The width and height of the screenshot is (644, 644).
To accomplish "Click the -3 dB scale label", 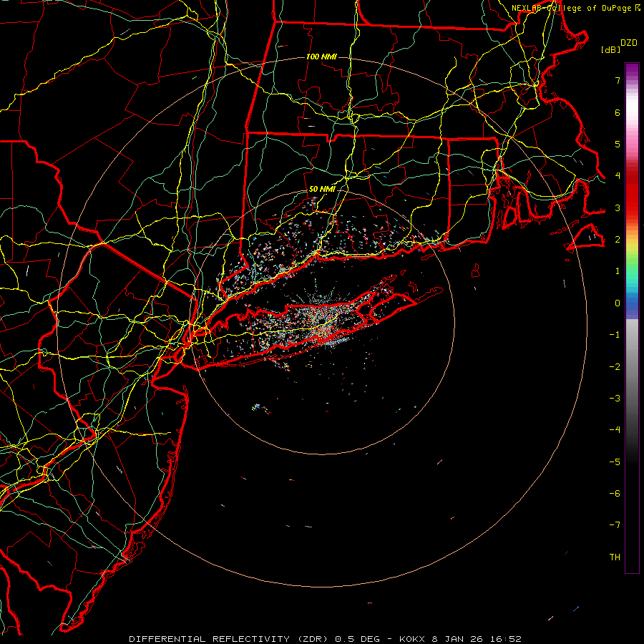I will [615, 399].
